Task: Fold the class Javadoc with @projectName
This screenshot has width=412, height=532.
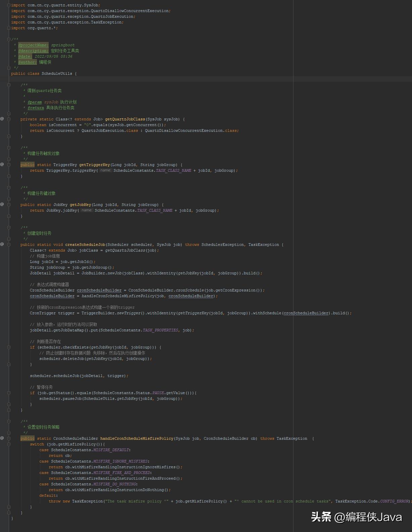Action: click(x=9, y=39)
